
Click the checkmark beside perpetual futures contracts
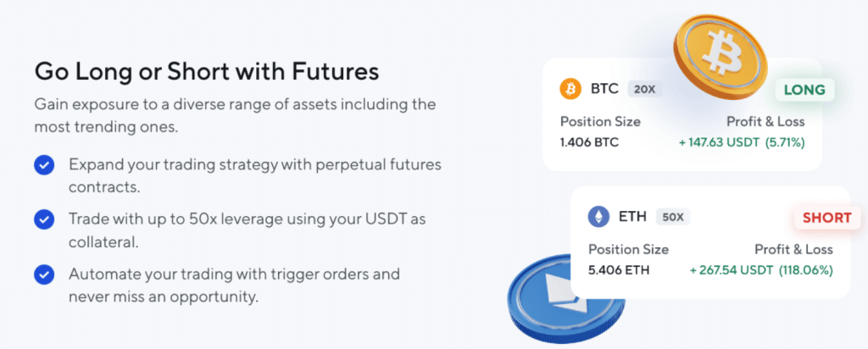(44, 164)
